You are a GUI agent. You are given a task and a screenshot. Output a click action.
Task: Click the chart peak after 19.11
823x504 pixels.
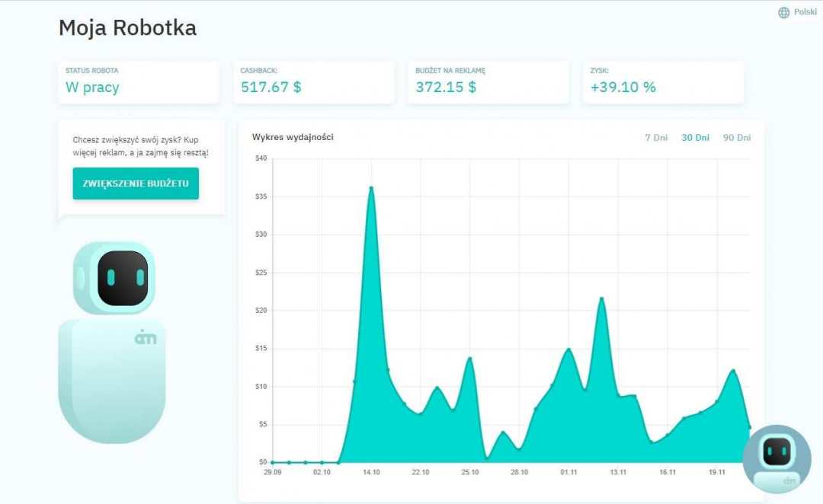733,371
